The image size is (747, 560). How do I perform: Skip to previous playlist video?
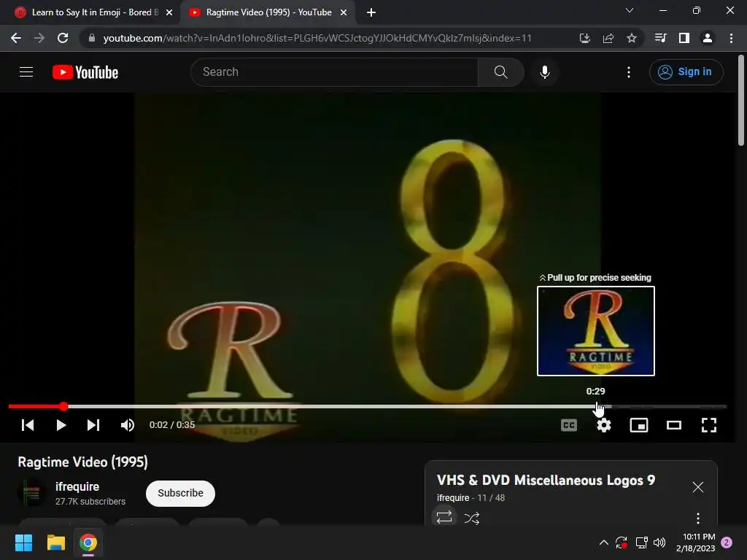[x=28, y=425]
